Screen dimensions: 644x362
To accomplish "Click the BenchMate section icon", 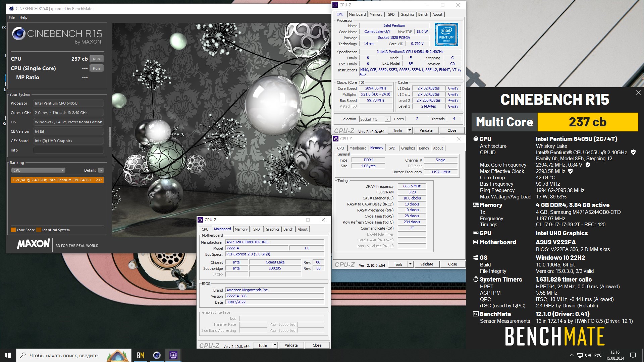I will point(476,314).
